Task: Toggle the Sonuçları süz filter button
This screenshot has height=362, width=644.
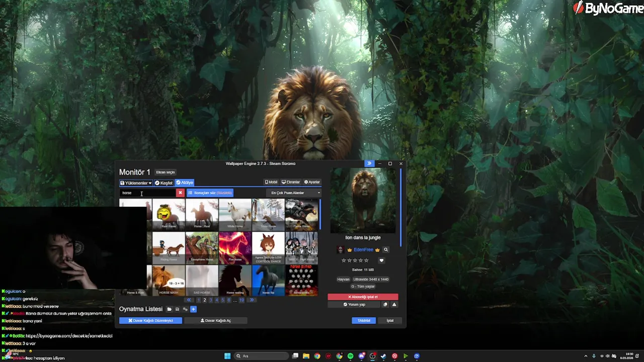Action: 210,193
